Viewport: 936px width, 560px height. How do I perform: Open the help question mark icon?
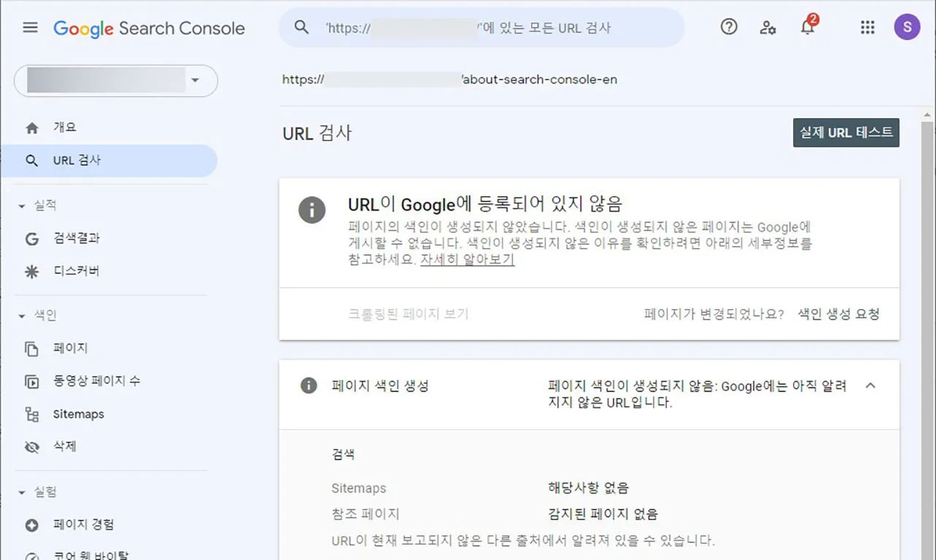click(x=729, y=27)
